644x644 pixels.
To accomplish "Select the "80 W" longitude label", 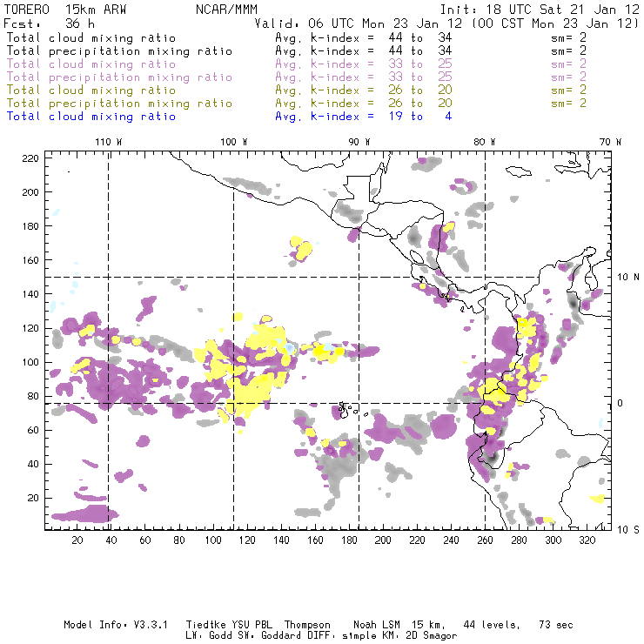I will pyautogui.click(x=485, y=142).
